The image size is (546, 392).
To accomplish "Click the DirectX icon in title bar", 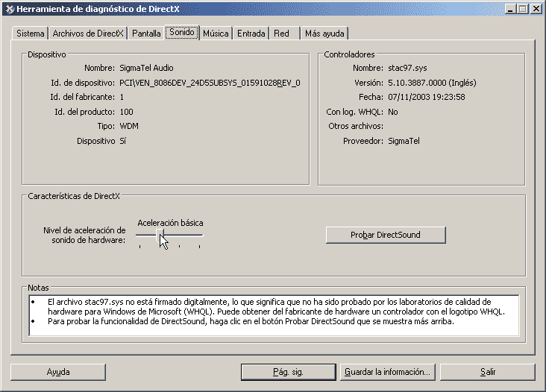I will click(10, 9).
